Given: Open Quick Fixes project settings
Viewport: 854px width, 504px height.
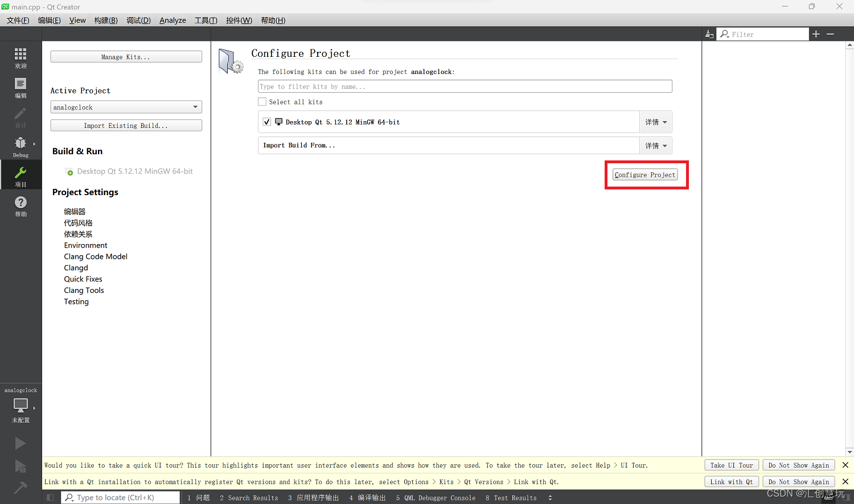Looking at the screenshot, I should [83, 279].
